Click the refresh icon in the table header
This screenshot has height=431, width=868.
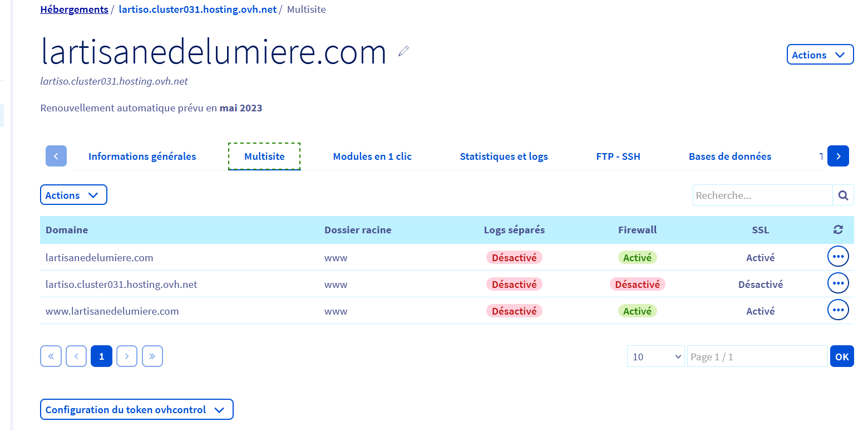(838, 230)
